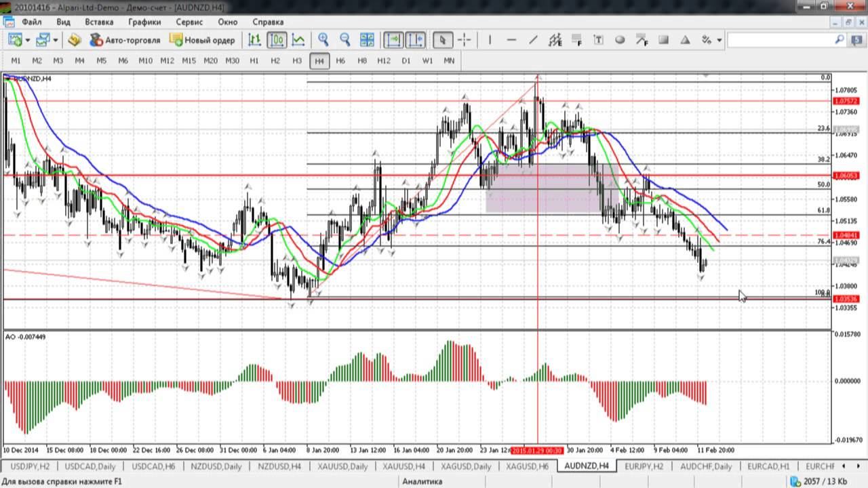
Task: Click the zoom in magnifier icon
Action: [x=323, y=40]
